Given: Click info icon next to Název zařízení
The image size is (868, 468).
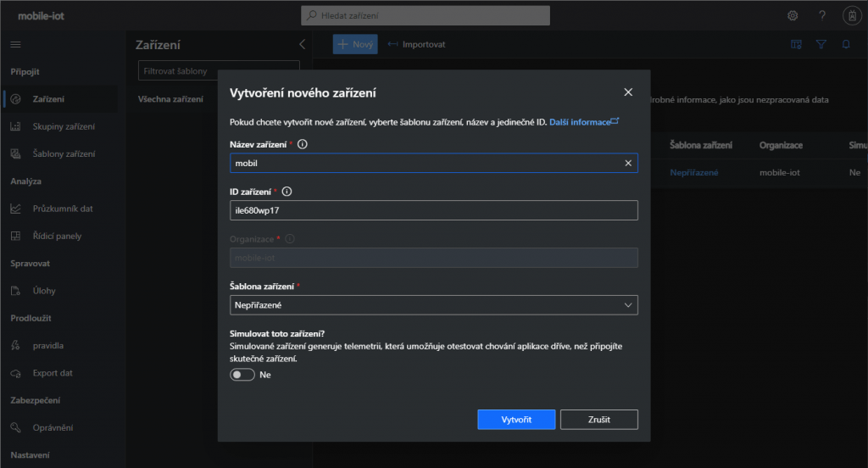Looking at the screenshot, I should coord(303,145).
